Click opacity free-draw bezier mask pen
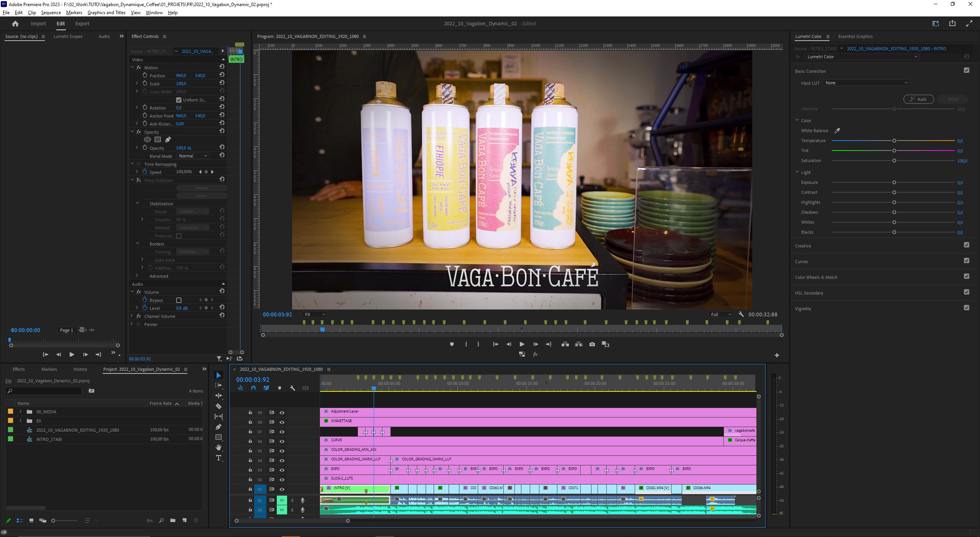 pyautogui.click(x=168, y=139)
